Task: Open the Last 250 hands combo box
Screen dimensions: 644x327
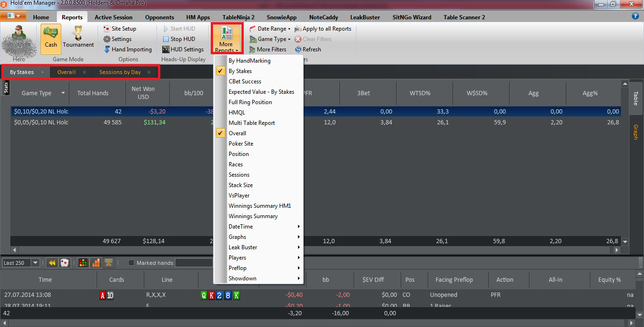Action: click(35, 263)
